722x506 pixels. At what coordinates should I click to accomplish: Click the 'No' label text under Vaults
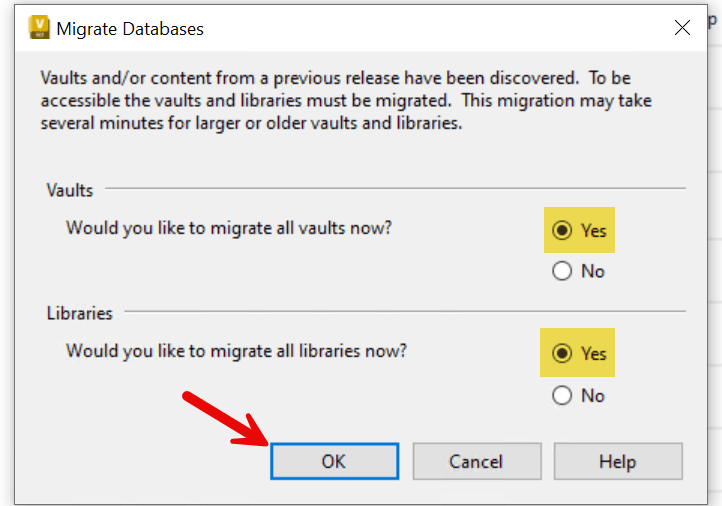(593, 271)
